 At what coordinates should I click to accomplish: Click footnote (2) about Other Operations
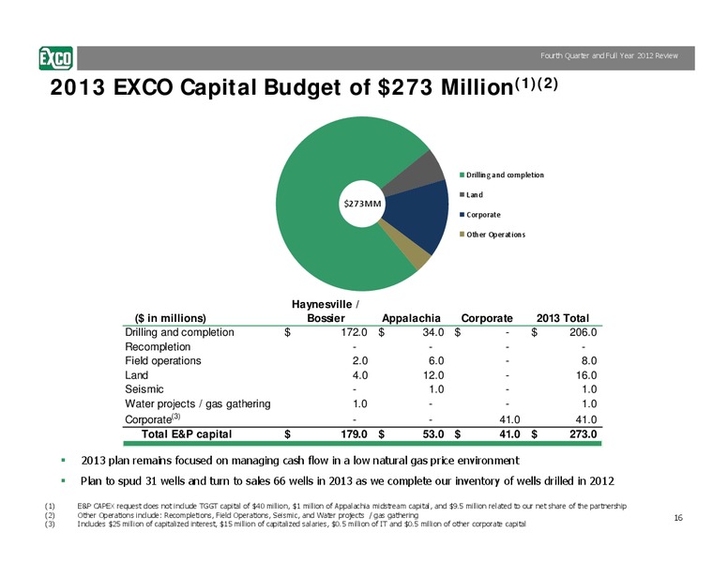[x=248, y=515]
